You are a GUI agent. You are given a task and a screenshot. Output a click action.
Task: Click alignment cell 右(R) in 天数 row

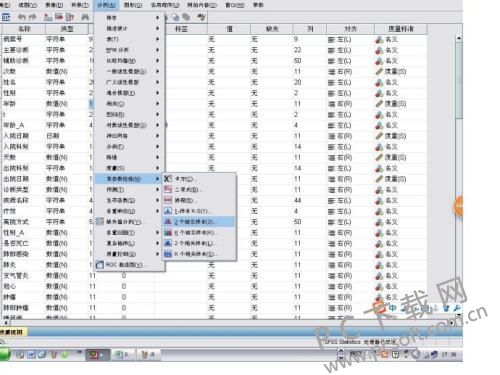point(350,158)
